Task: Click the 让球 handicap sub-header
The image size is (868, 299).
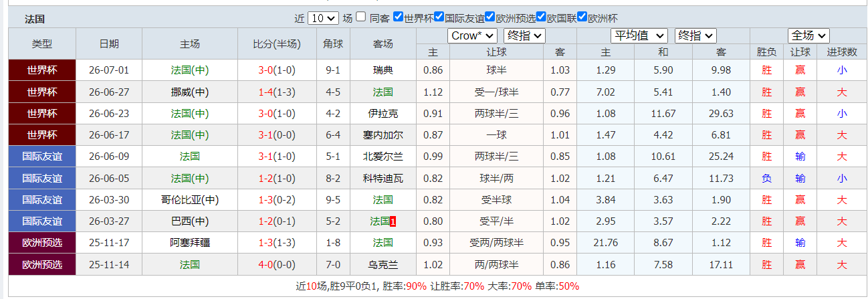Action: pos(496,52)
